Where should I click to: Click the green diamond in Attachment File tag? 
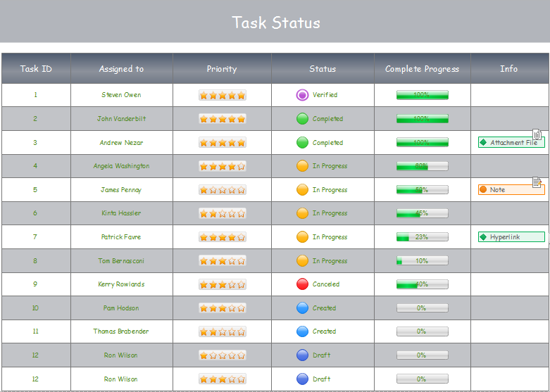(x=483, y=142)
